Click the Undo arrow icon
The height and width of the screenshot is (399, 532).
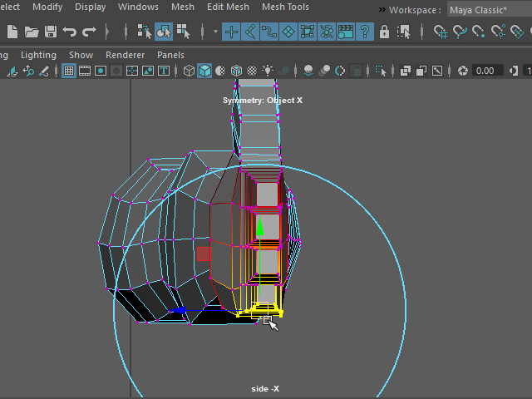[70, 32]
